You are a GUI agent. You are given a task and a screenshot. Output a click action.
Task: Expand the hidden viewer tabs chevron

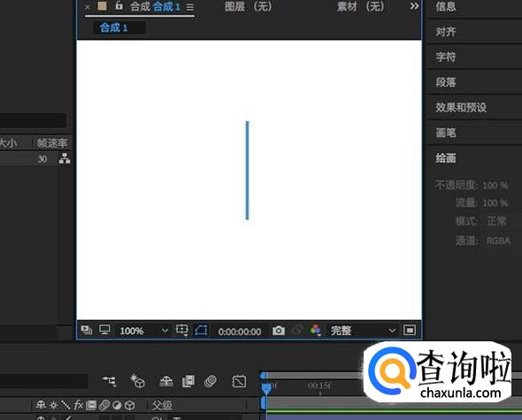point(414,6)
